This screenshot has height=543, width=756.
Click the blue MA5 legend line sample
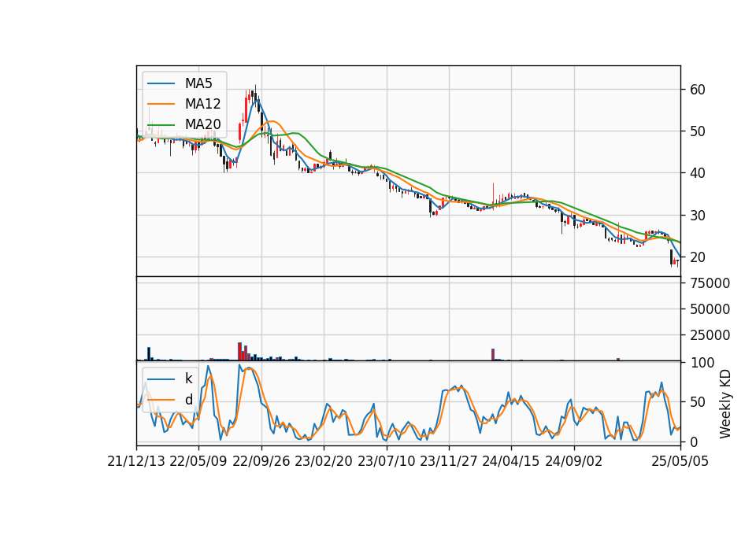click(161, 83)
